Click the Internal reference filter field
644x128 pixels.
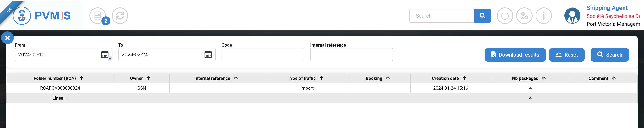(351, 55)
